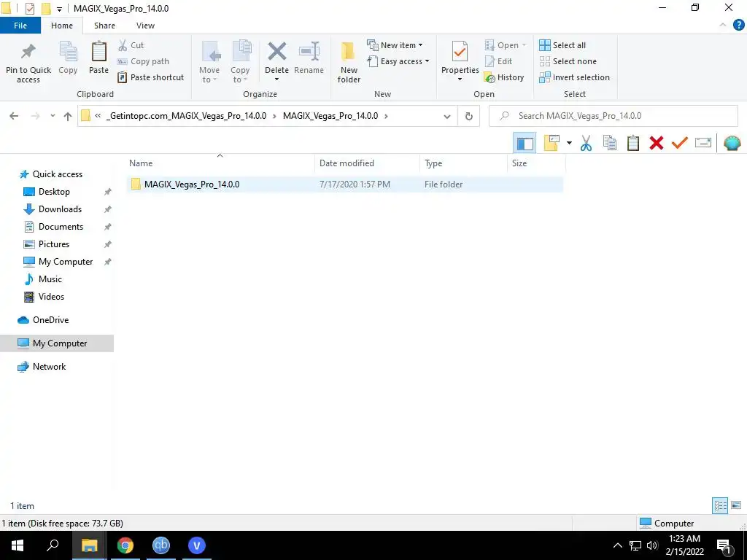Click Copy path in ribbon

pos(143,61)
